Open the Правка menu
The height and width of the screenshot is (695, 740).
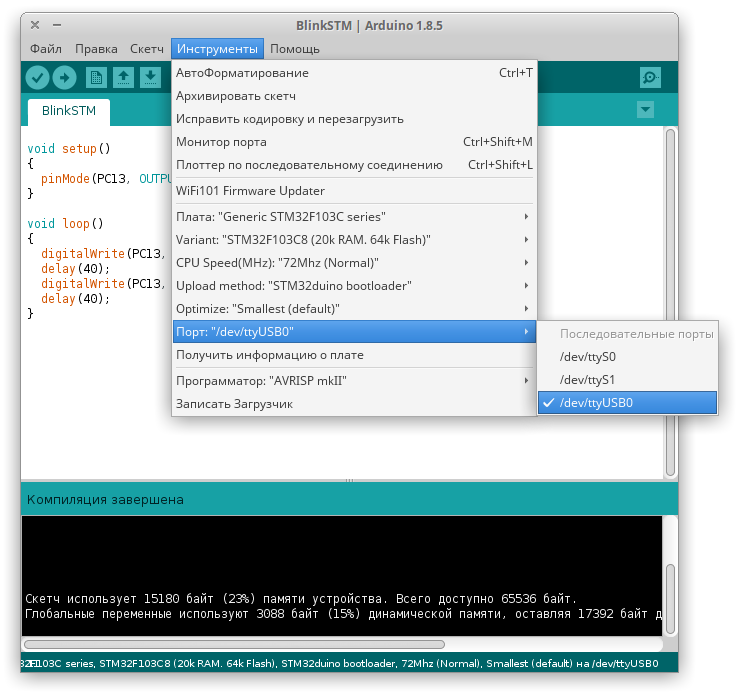pos(96,49)
